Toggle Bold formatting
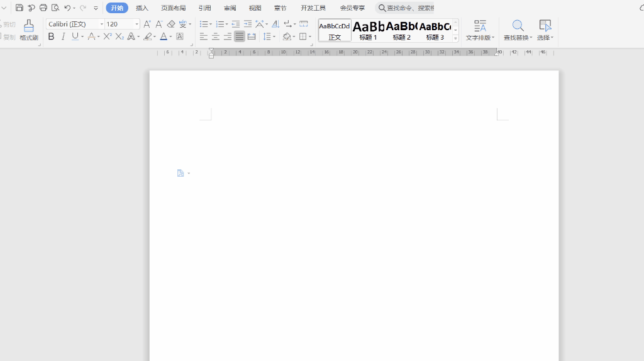644x361 pixels. (52, 36)
